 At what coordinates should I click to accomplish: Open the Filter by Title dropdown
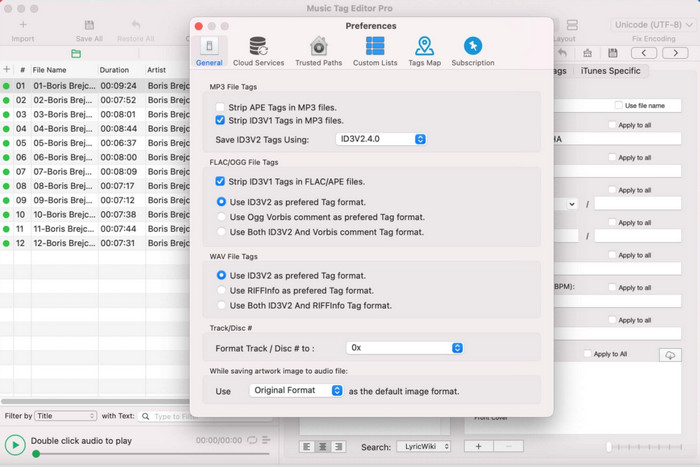tap(66, 416)
